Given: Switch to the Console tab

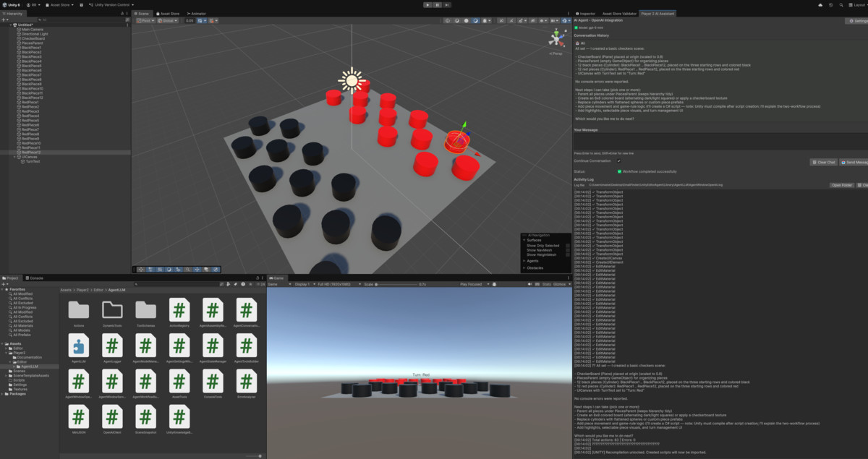Looking at the screenshot, I should tap(35, 278).
